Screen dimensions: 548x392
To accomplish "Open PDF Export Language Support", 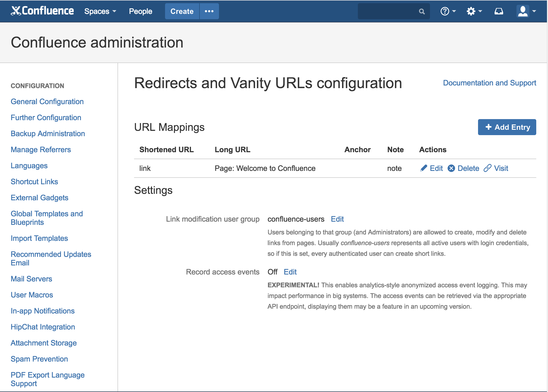I will point(48,379).
